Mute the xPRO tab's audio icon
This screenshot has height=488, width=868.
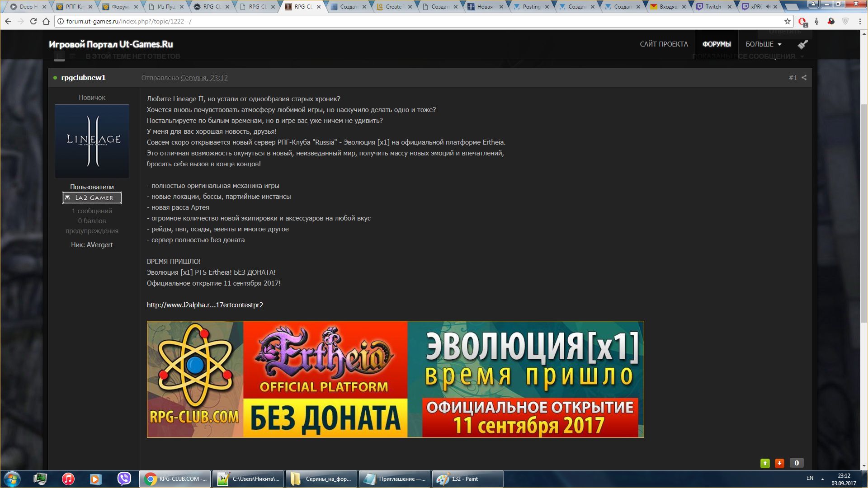coord(768,7)
